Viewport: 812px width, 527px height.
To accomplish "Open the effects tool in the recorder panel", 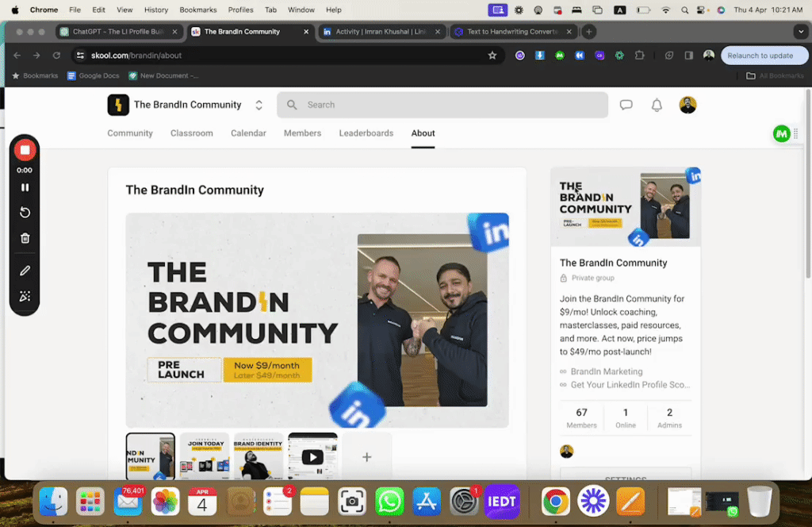I will (24, 296).
